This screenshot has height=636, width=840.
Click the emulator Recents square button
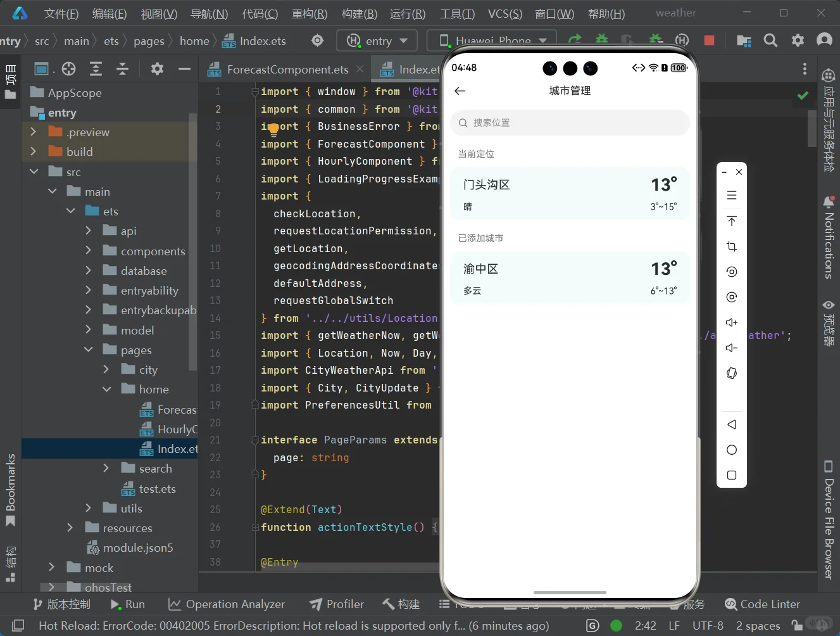pyautogui.click(x=732, y=475)
